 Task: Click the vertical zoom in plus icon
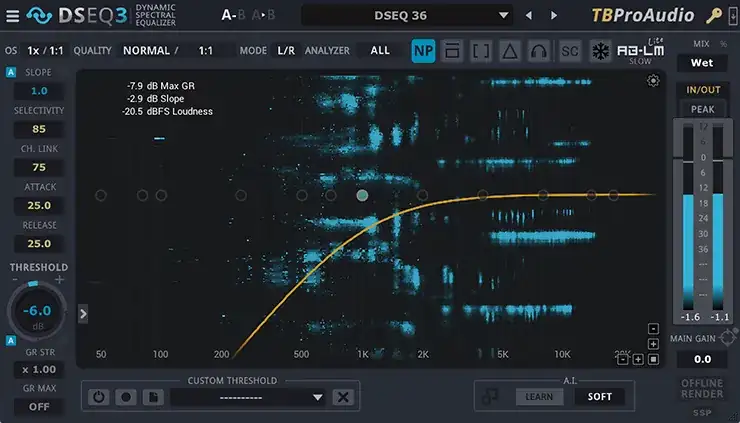(x=654, y=344)
